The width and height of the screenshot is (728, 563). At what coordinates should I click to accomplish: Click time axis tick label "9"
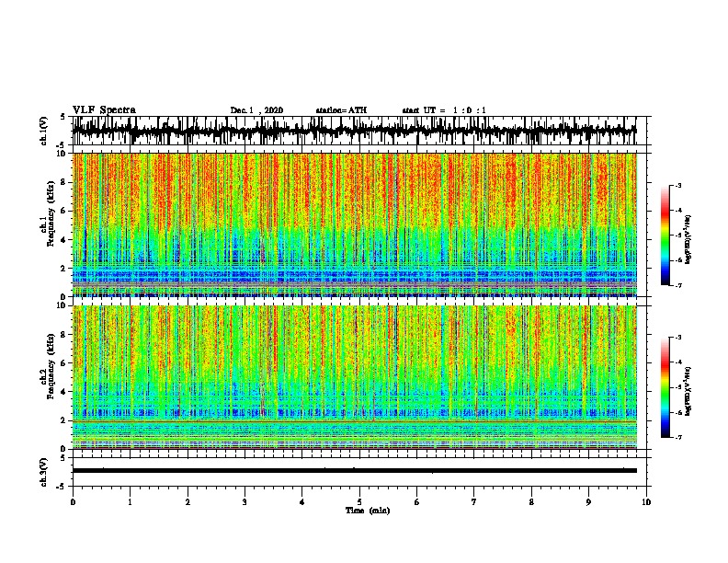pos(588,501)
